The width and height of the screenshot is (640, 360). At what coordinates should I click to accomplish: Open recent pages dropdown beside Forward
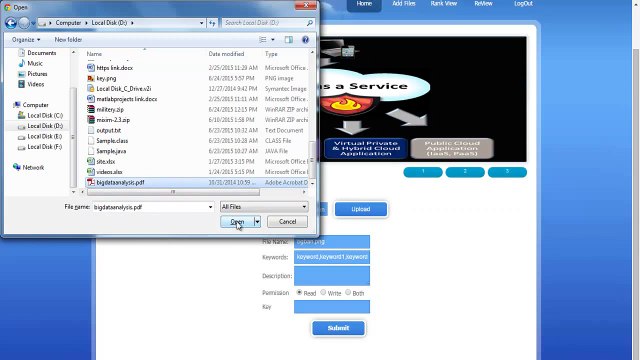click(x=33, y=23)
